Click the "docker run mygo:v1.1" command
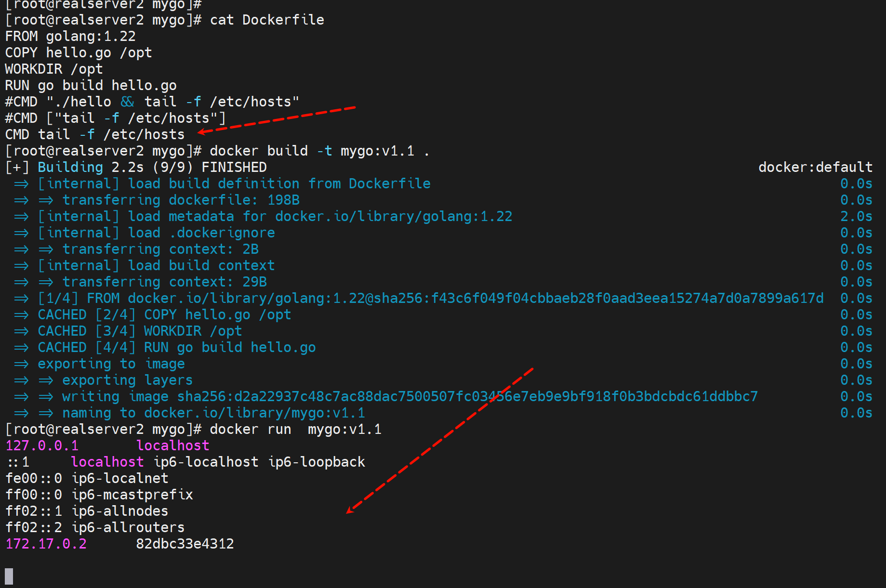The image size is (886, 588). [x=295, y=430]
